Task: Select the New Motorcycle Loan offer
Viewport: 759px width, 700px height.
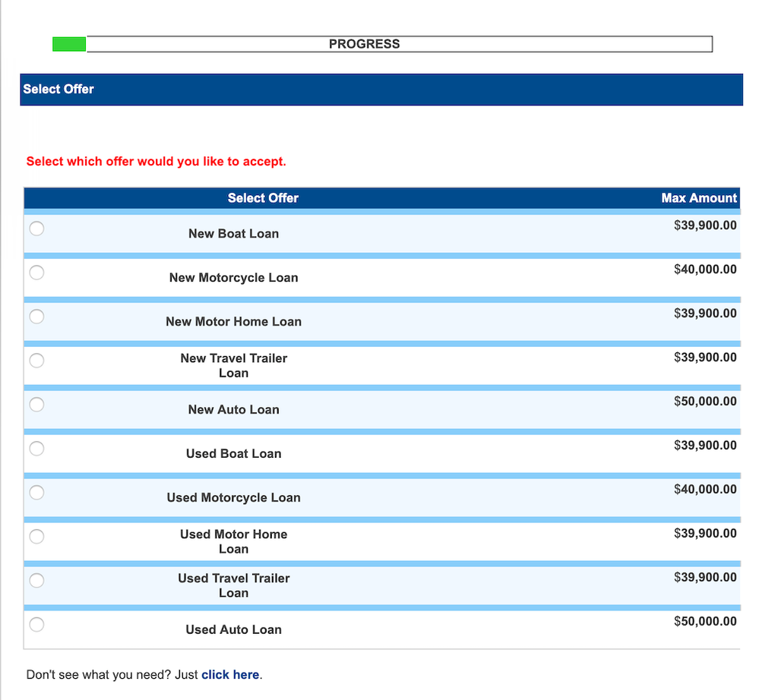Action: 36,272
